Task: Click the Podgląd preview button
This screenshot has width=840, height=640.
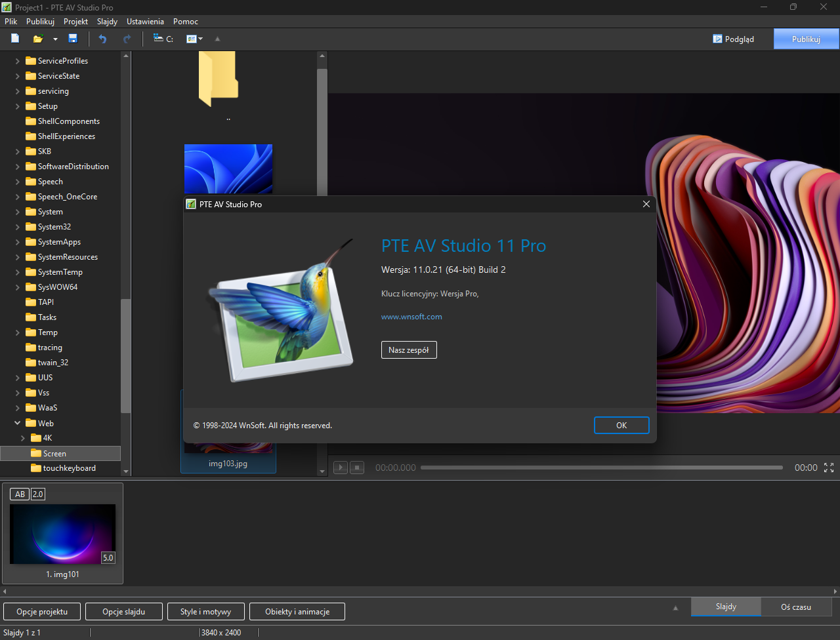Action: [733, 39]
